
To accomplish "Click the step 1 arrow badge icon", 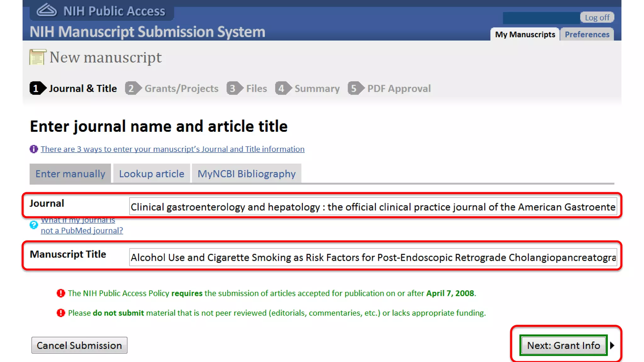I will 38,88.
